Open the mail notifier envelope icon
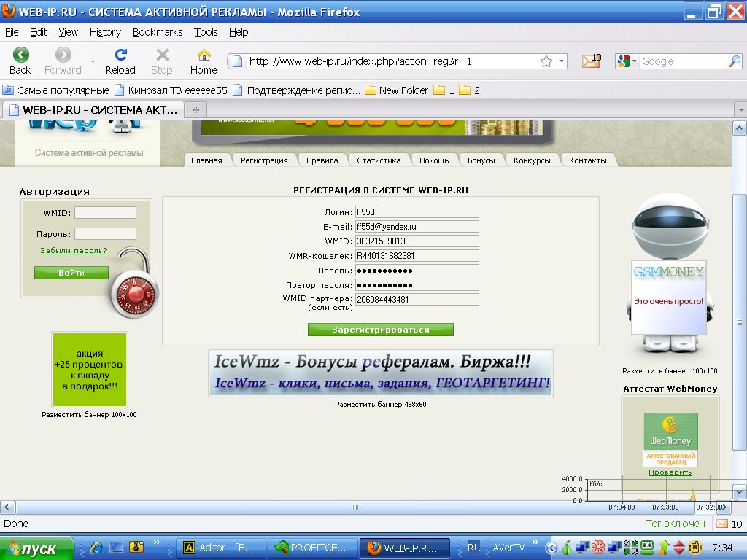This screenshot has width=747, height=560. [590, 61]
